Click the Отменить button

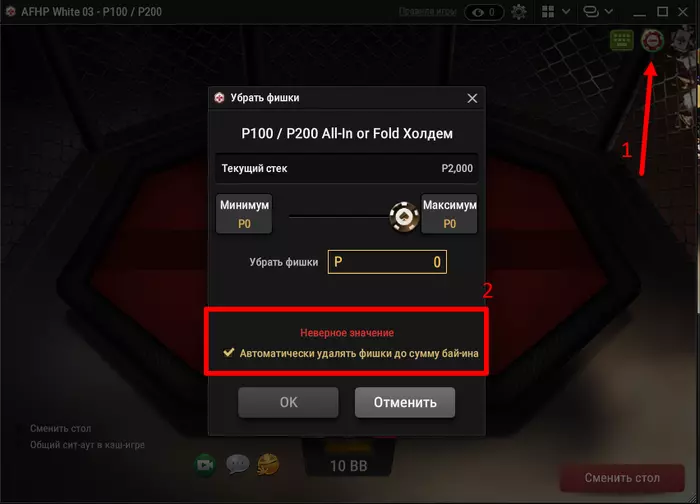pos(405,402)
